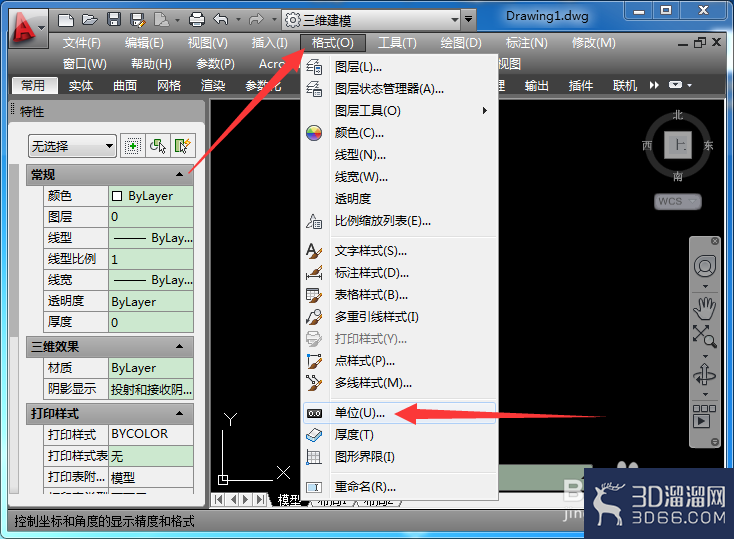Click the 颜色 ByLayer color swatch value

coord(151,196)
